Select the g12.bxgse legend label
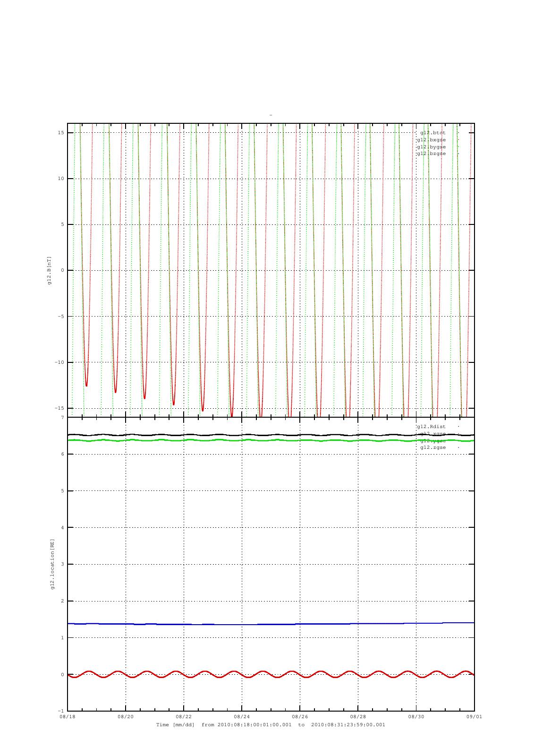Image resolution: width=534 pixels, height=756 pixels. pos(431,140)
